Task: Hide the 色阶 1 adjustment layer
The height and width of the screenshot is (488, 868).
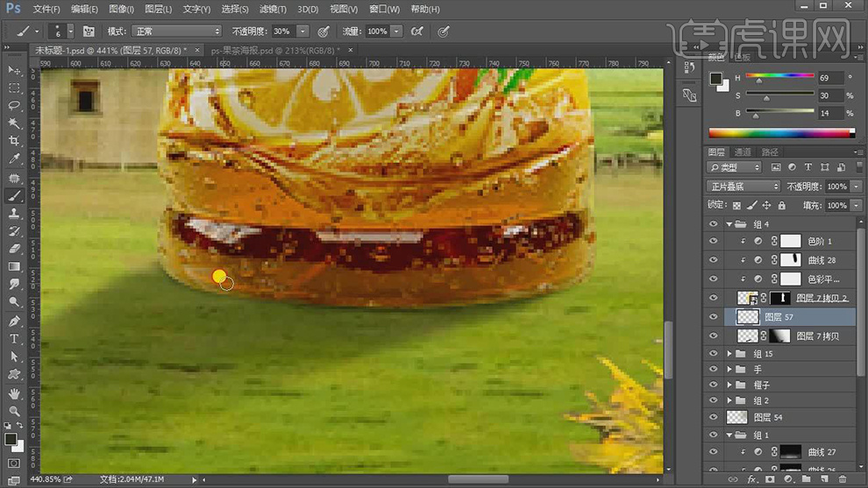Action: 713,241
